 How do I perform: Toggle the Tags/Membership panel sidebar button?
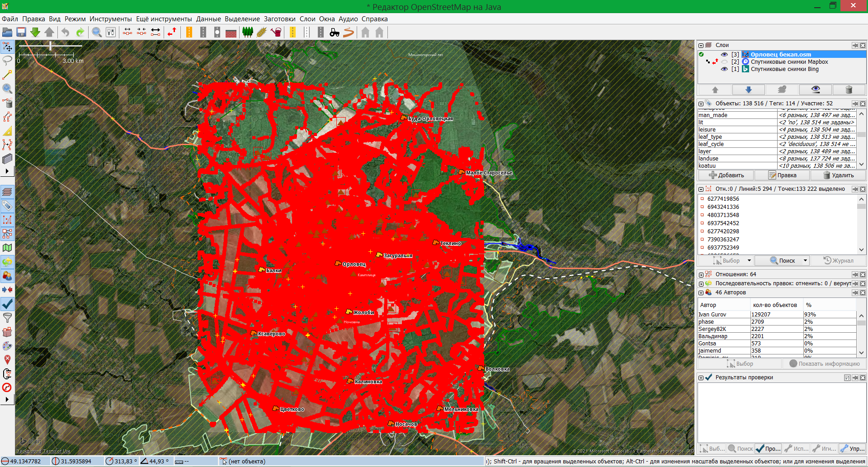coord(7,206)
